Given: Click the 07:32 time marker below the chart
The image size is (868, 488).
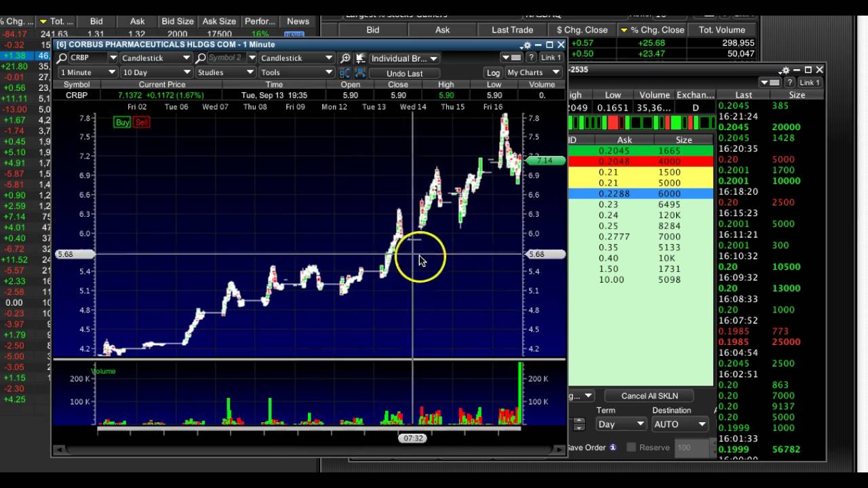Looking at the screenshot, I should [x=413, y=439].
